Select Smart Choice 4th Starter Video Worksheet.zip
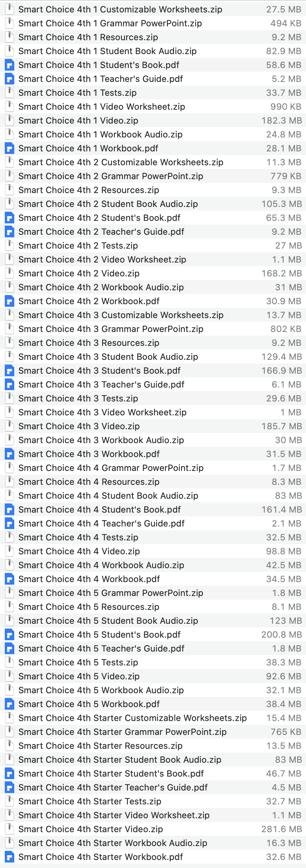This screenshot has width=306, height=868. pos(114,815)
